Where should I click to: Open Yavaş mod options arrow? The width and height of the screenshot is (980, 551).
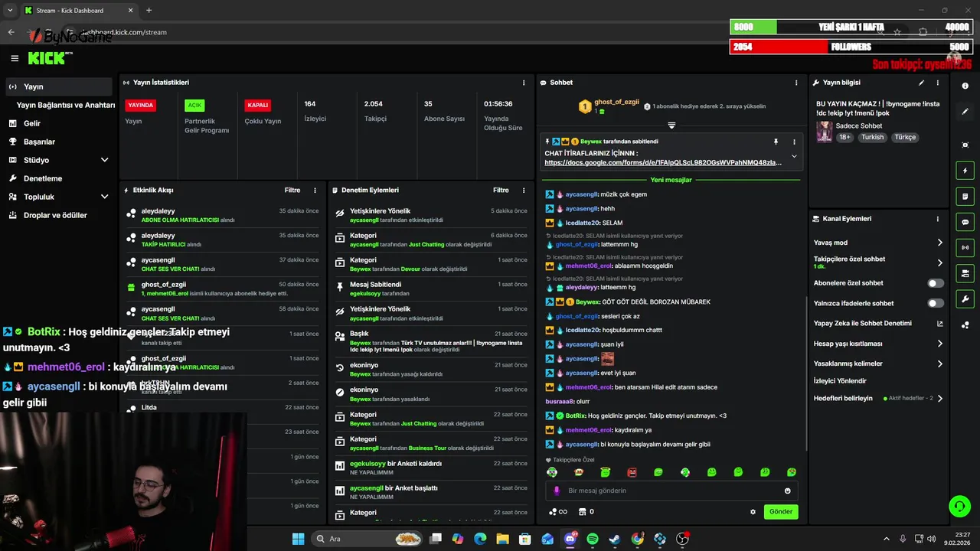point(940,243)
